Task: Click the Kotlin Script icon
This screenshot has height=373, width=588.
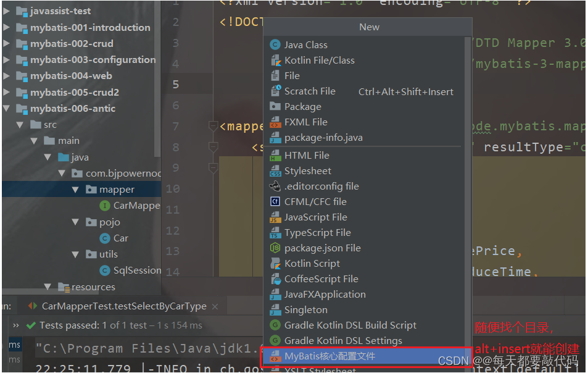Action: [x=276, y=264]
